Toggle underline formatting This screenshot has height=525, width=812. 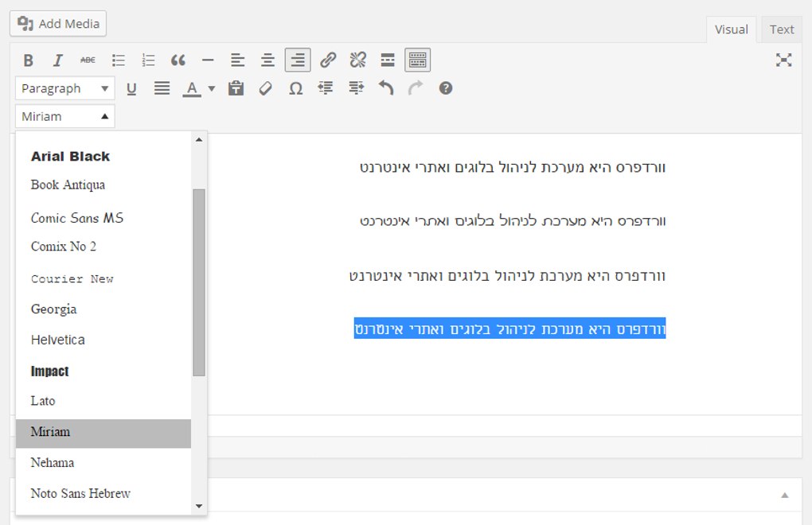(x=131, y=88)
